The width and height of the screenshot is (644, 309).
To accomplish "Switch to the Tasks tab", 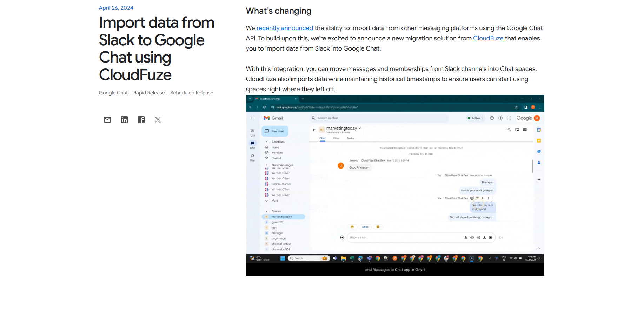I will [350, 138].
